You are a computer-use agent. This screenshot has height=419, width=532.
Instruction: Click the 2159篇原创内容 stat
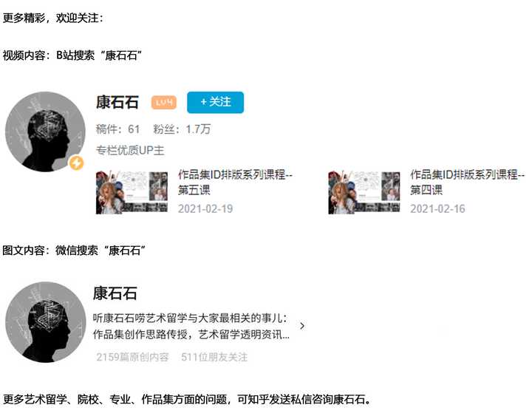click(x=132, y=357)
